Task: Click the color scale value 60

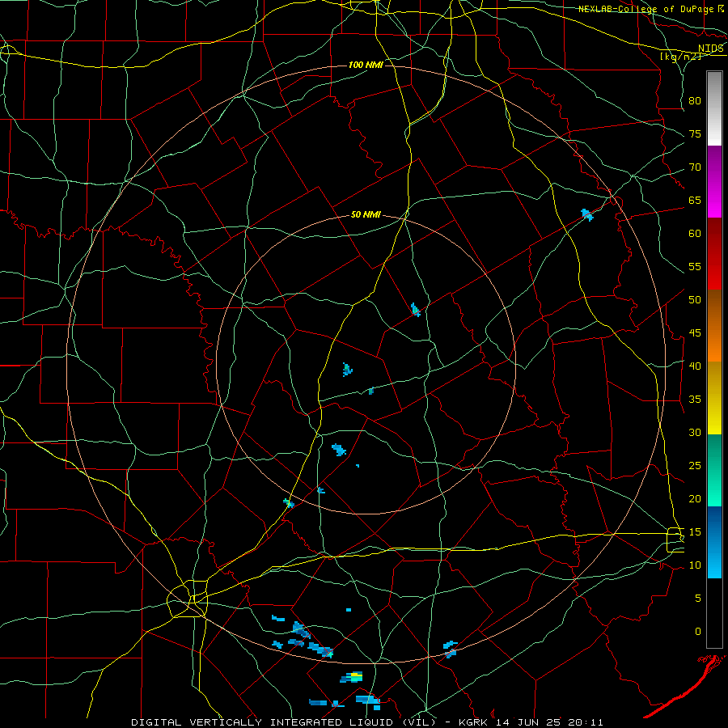Action: [x=695, y=234]
